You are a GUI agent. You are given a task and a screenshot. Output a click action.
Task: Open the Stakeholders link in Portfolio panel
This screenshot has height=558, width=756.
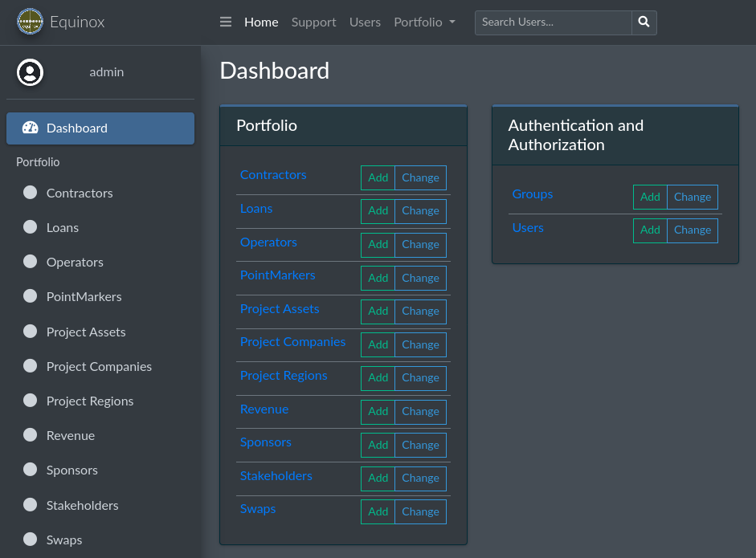(276, 475)
